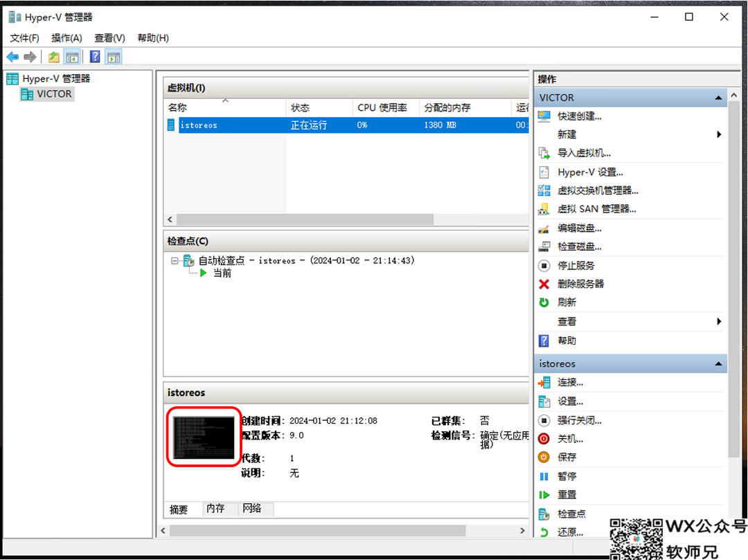Collapse the 自动检查点 tree node
Screen dimensions: 748x560
coord(175,261)
